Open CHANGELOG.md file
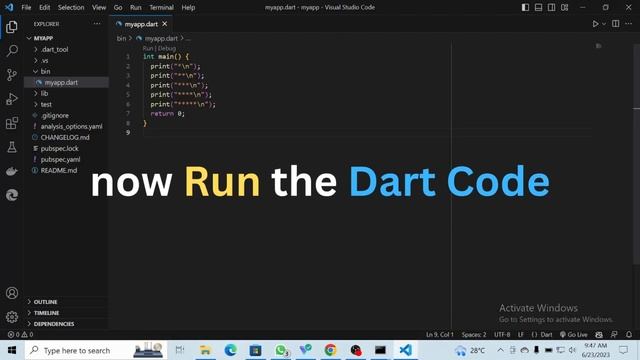This screenshot has width=640, height=360. (x=66, y=138)
